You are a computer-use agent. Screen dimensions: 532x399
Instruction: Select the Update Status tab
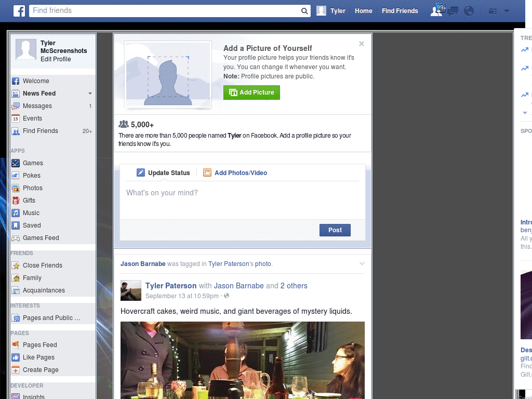click(x=163, y=172)
